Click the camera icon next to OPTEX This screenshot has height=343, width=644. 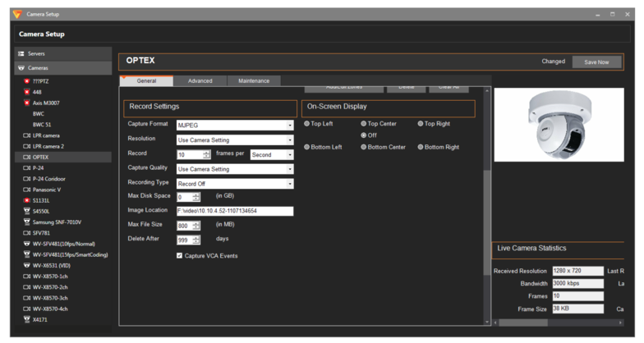(x=26, y=157)
